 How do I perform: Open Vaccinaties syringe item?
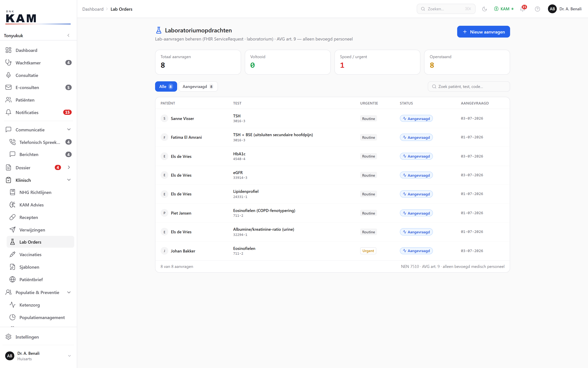click(40, 255)
